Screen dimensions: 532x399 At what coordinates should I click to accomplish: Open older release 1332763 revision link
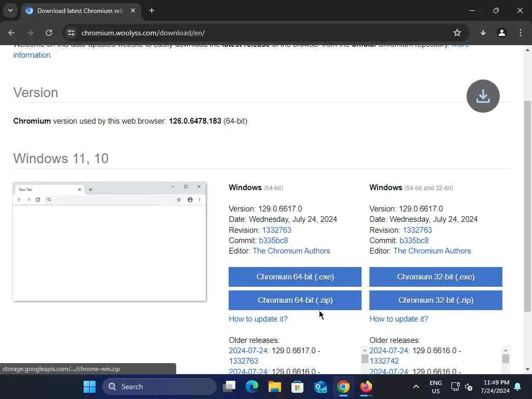pyautogui.click(x=243, y=361)
